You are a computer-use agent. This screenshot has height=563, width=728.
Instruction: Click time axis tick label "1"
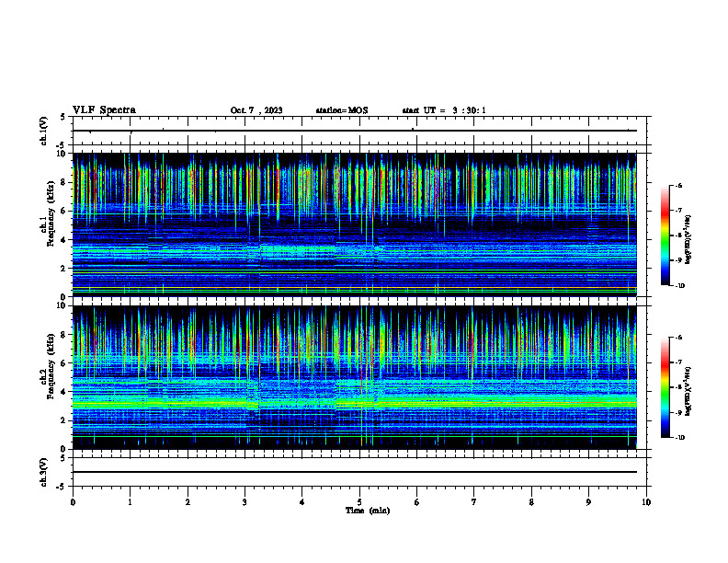tap(130, 502)
